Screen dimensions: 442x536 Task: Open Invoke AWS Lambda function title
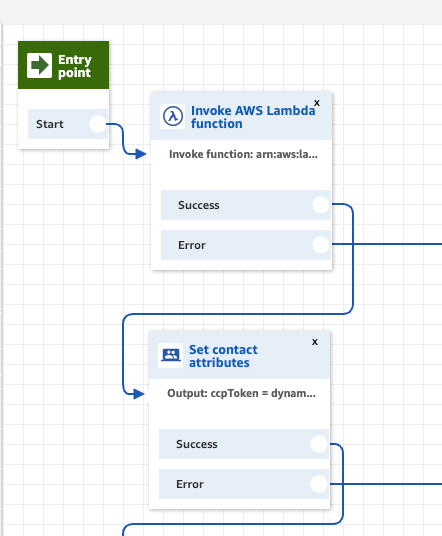(x=253, y=117)
